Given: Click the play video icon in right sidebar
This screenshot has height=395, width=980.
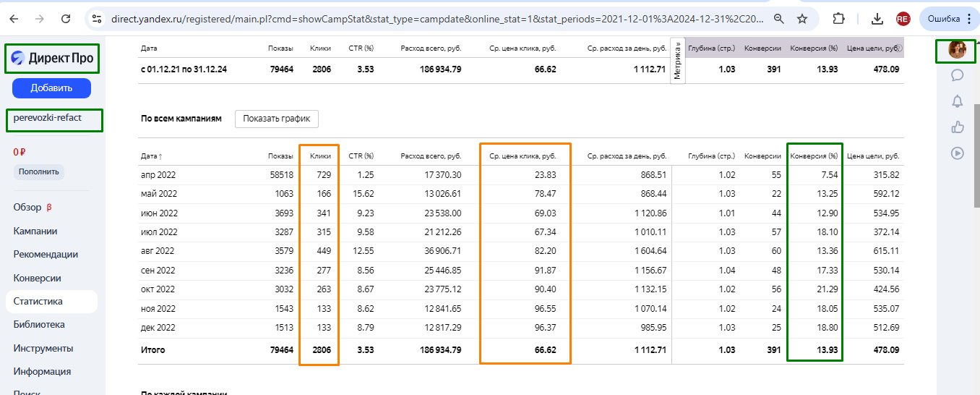Looking at the screenshot, I should tap(958, 153).
